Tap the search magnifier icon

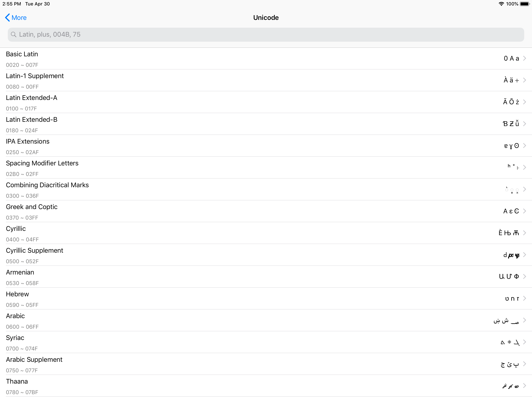point(14,35)
